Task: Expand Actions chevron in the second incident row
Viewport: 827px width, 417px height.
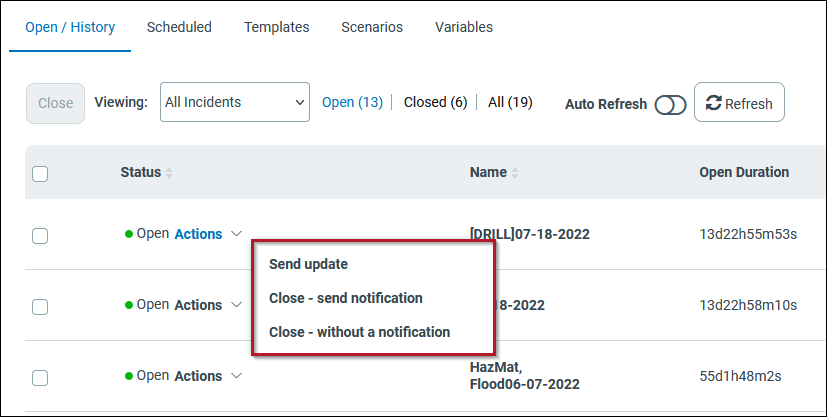Action: [x=237, y=305]
